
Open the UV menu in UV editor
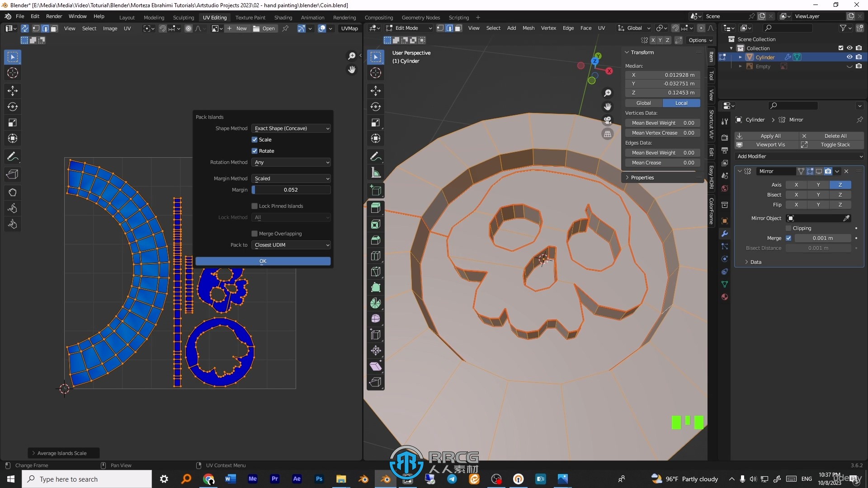(127, 28)
